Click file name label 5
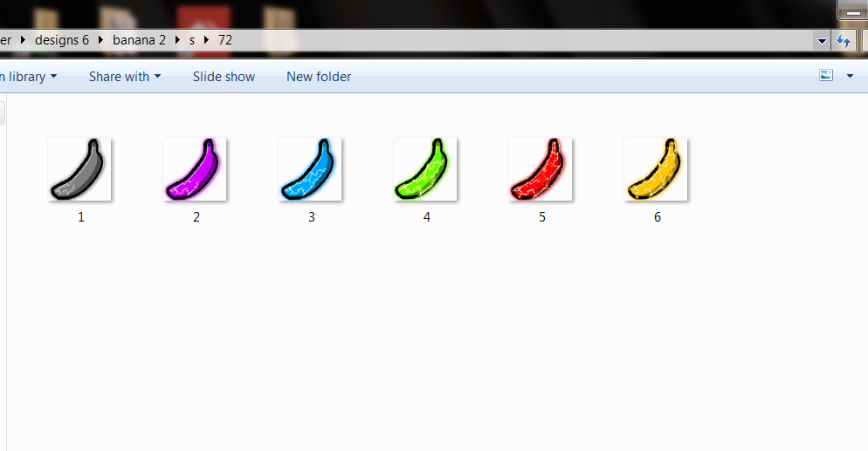 542,217
